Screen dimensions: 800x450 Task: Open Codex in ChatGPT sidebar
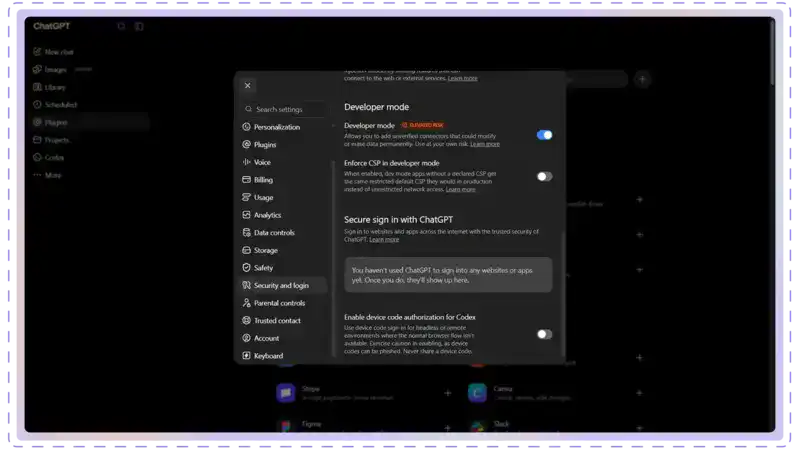click(49, 158)
